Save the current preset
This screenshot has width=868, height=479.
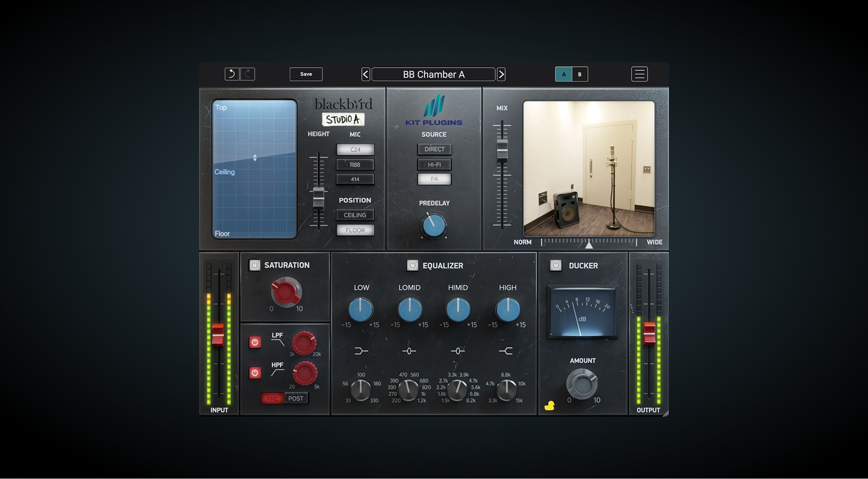tap(306, 74)
